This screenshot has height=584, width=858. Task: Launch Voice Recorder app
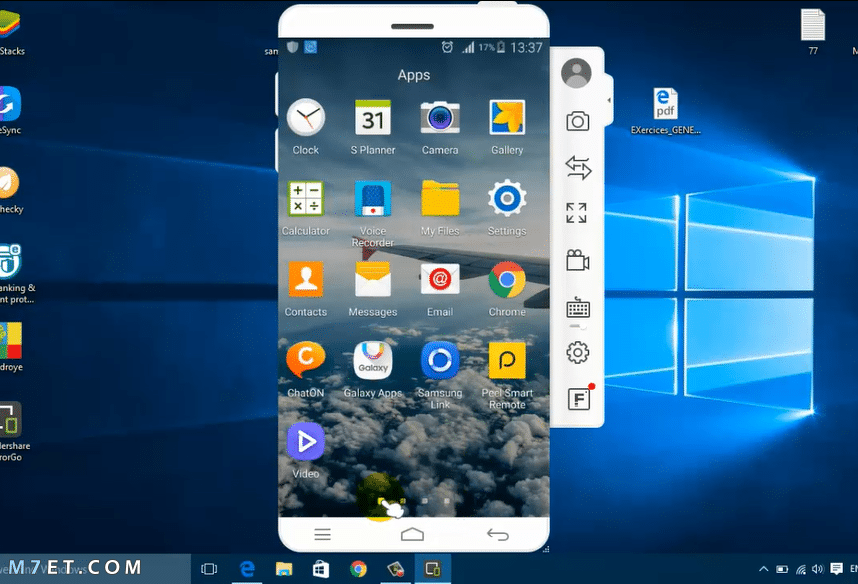(373, 198)
